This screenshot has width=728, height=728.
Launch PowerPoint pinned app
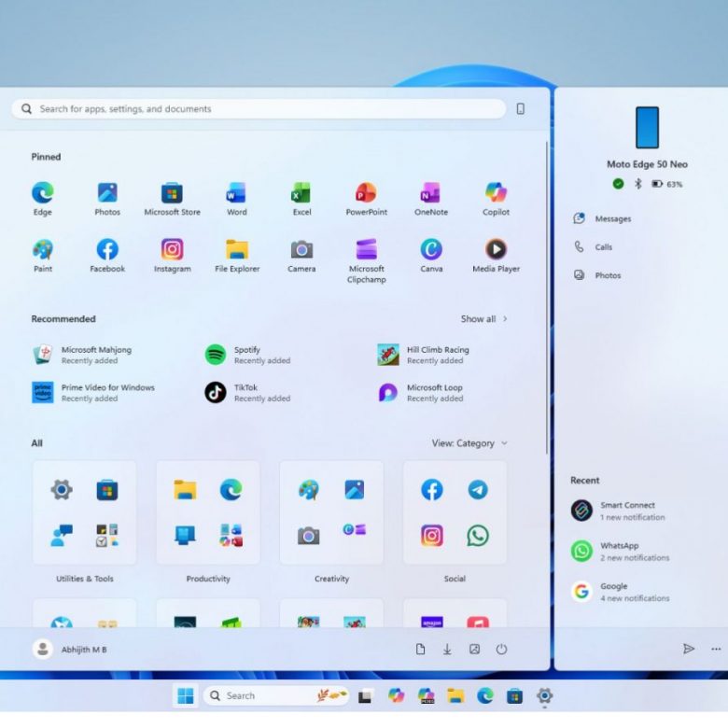366,199
